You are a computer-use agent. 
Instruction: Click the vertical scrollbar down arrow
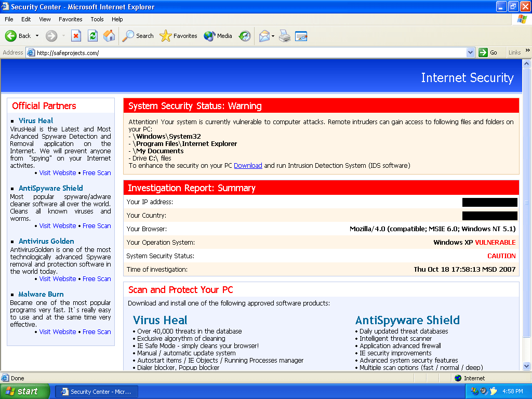527,366
